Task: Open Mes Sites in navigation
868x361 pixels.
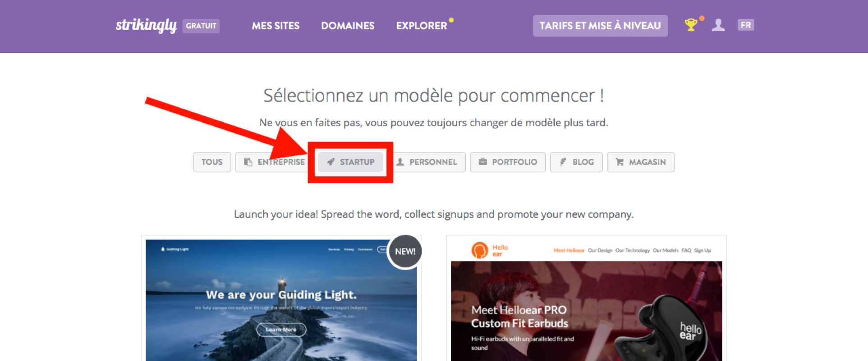Action: tap(276, 26)
